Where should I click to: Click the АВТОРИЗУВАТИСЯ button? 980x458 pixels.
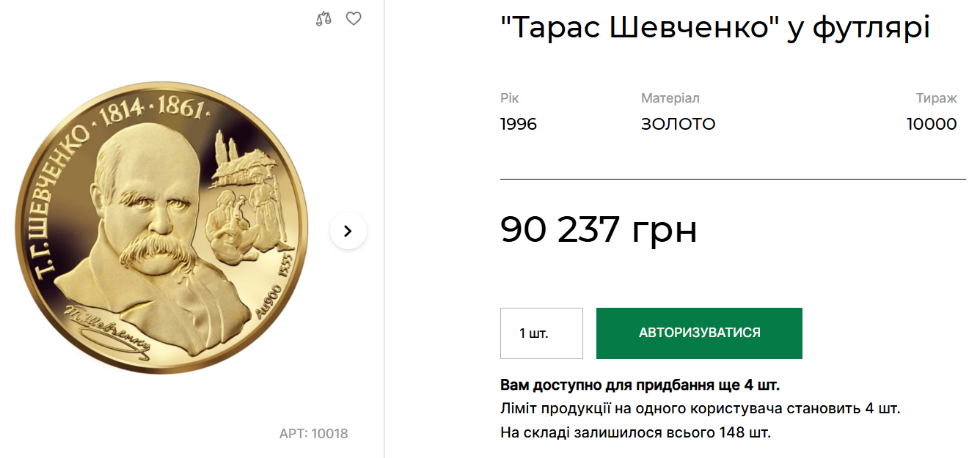click(x=699, y=333)
